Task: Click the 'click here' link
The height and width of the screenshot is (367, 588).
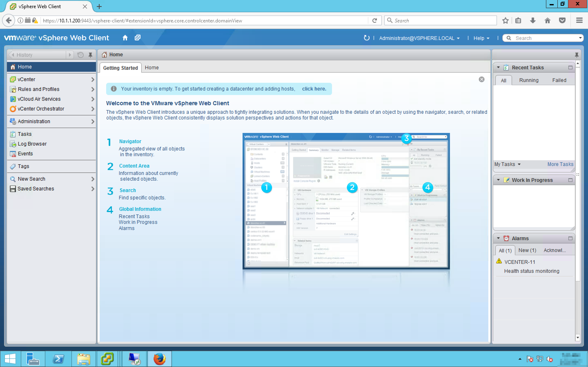Action: [x=314, y=89]
